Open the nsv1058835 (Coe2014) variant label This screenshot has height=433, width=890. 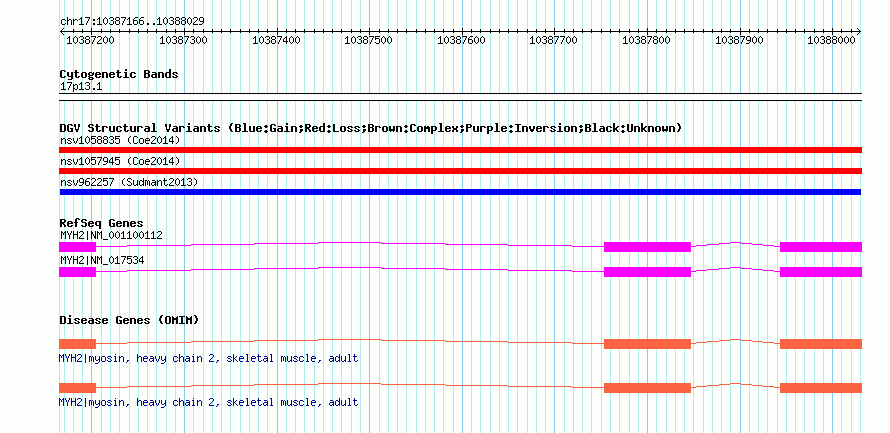120,140
